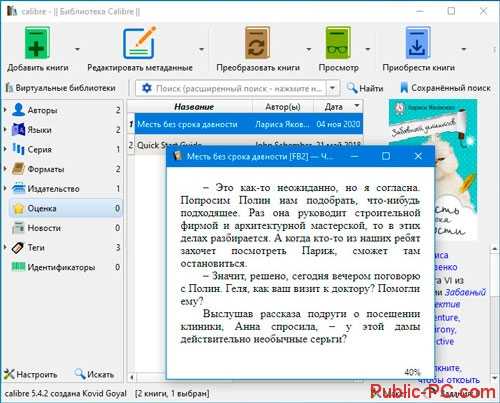Sort by Дата column header

point(338,107)
